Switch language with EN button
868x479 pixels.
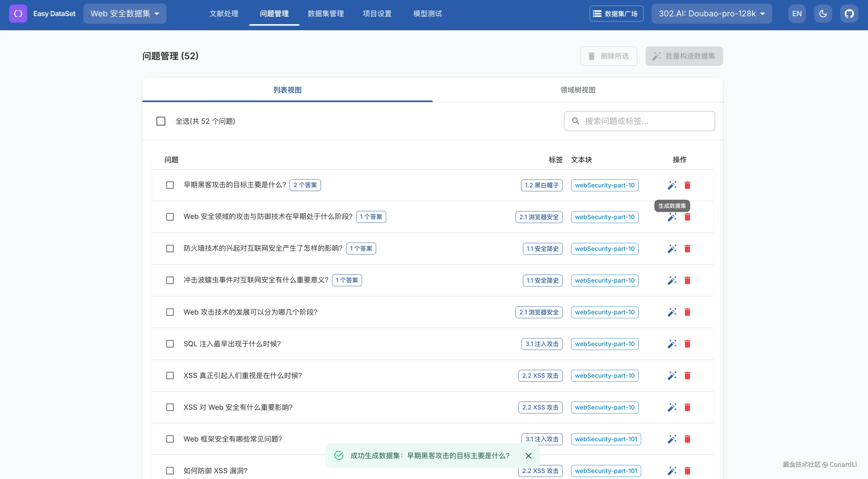tap(797, 13)
